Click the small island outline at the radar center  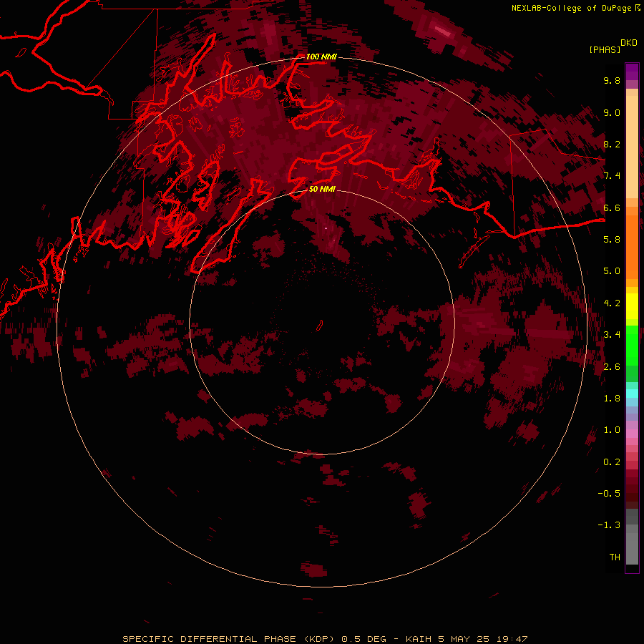[x=320, y=326]
